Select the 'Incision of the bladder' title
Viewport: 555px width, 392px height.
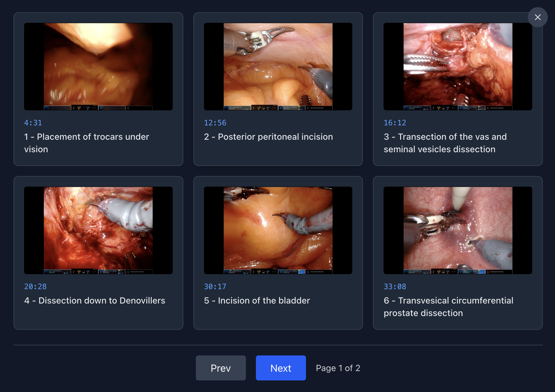pyautogui.click(x=257, y=300)
